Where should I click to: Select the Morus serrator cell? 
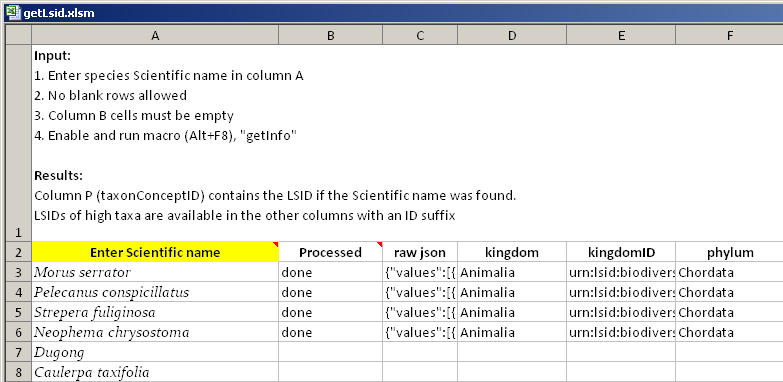(155, 272)
